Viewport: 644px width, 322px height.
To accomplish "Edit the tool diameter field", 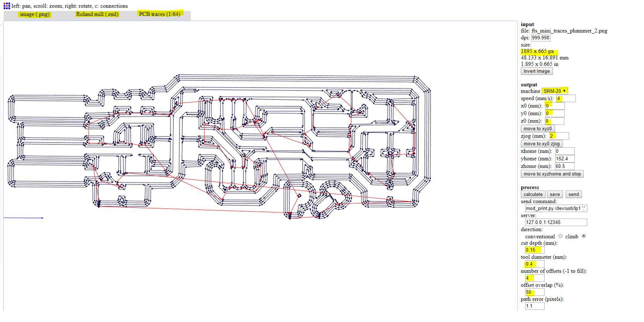I will [x=535, y=264].
